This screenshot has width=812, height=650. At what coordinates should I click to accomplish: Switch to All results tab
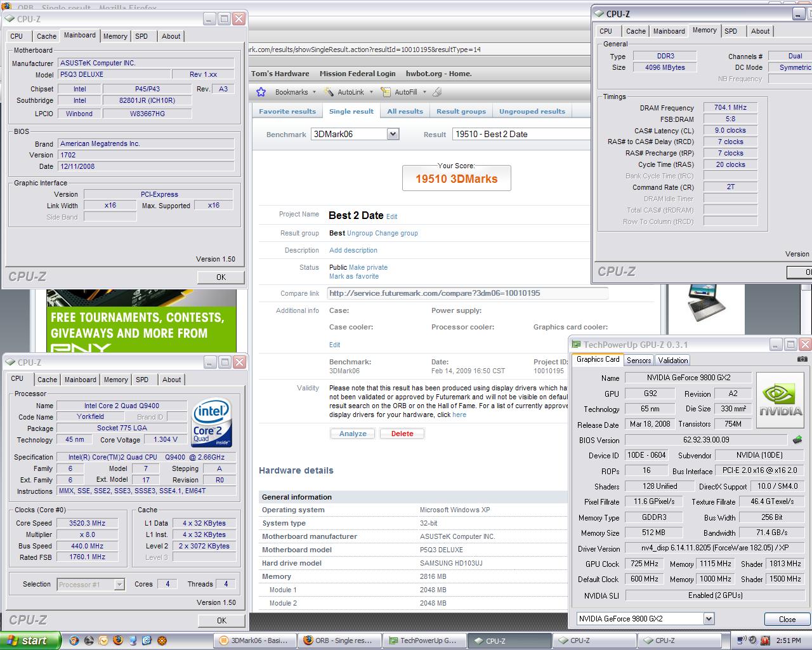point(405,111)
